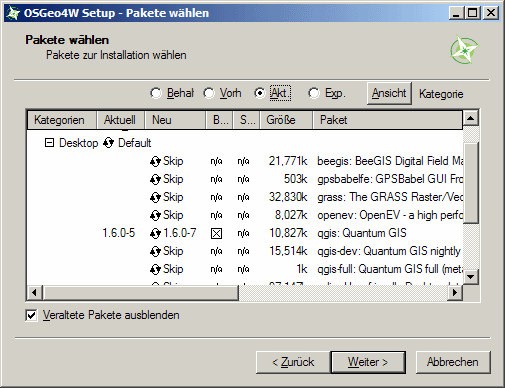Image resolution: width=505 pixels, height=388 pixels.
Task: Click the 503k size value
Action: coord(295,179)
